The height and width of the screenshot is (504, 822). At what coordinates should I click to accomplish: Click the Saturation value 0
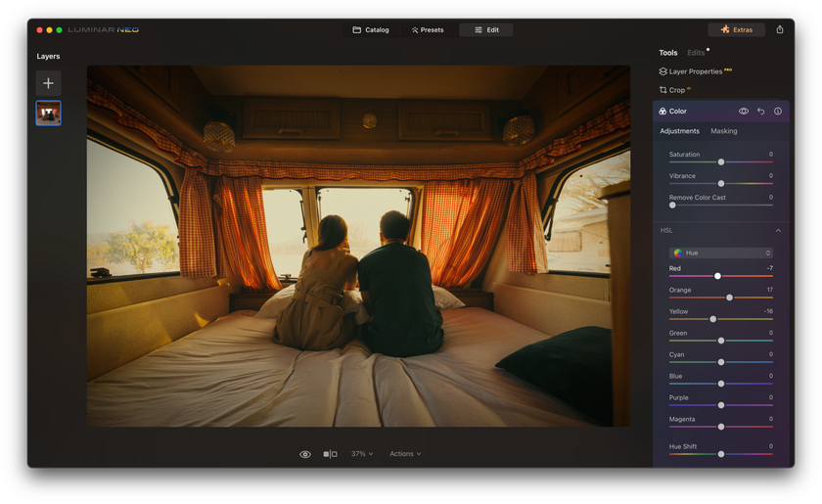pyautogui.click(x=771, y=155)
